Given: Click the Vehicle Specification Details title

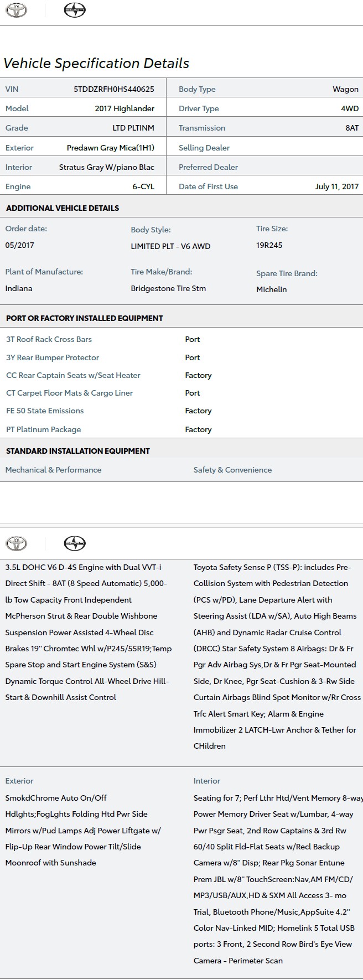Looking at the screenshot, I should coord(96,63).
